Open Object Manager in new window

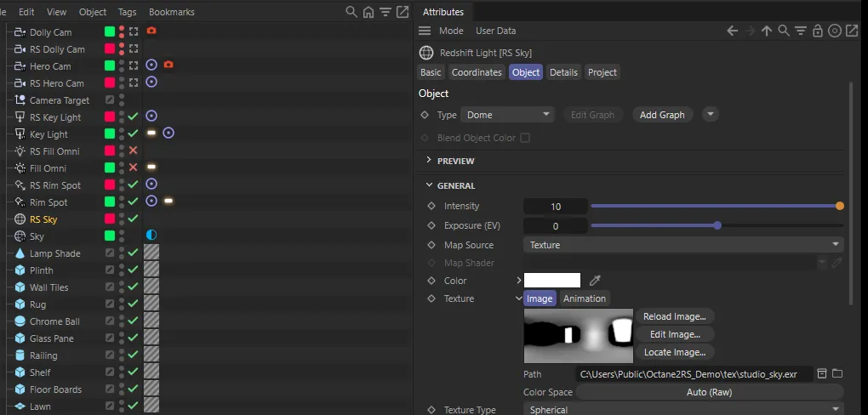click(x=403, y=12)
